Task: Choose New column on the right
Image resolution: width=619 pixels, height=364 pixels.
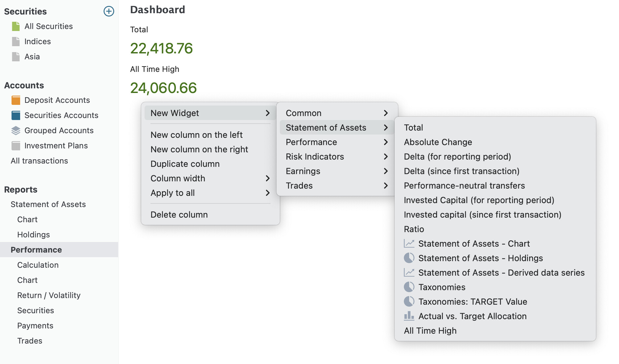Action: coord(199,149)
